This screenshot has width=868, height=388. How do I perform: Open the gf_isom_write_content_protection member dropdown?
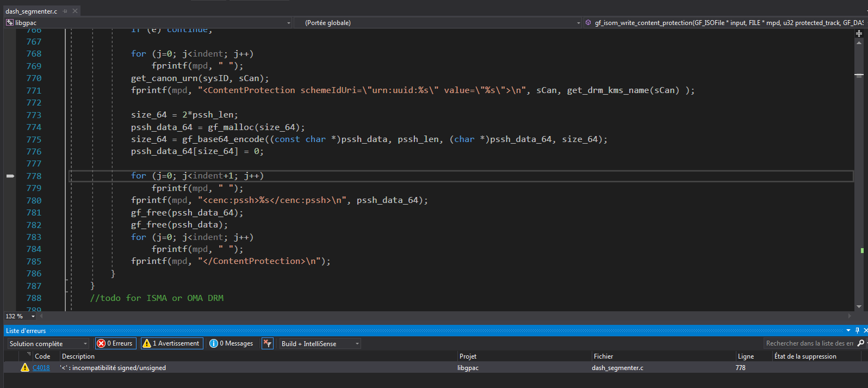click(724, 23)
